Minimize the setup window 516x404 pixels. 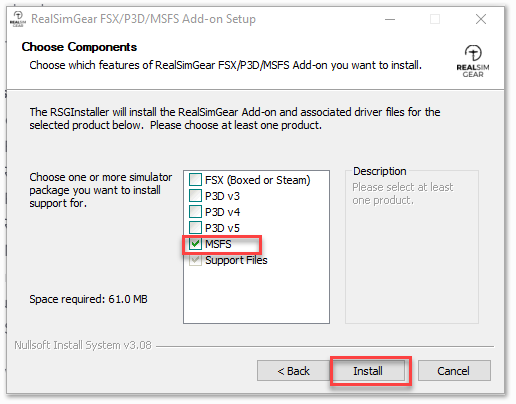point(390,19)
